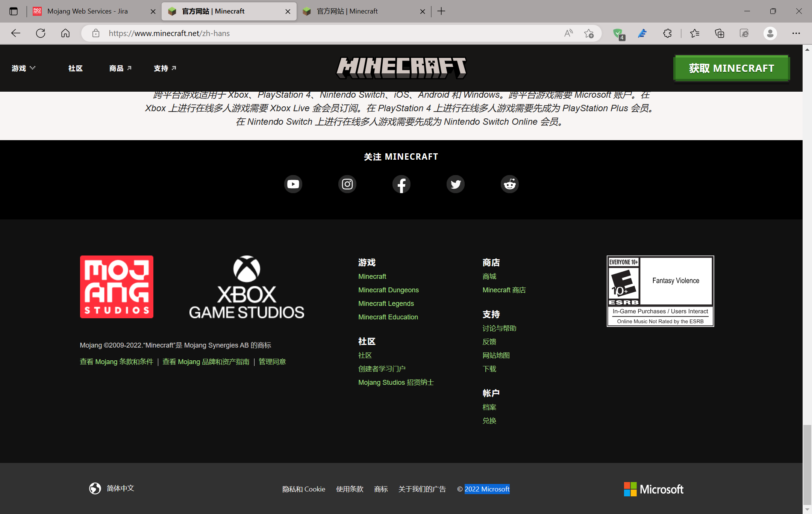
Task: Click the vertical scrollbar thumb
Action: point(807,464)
